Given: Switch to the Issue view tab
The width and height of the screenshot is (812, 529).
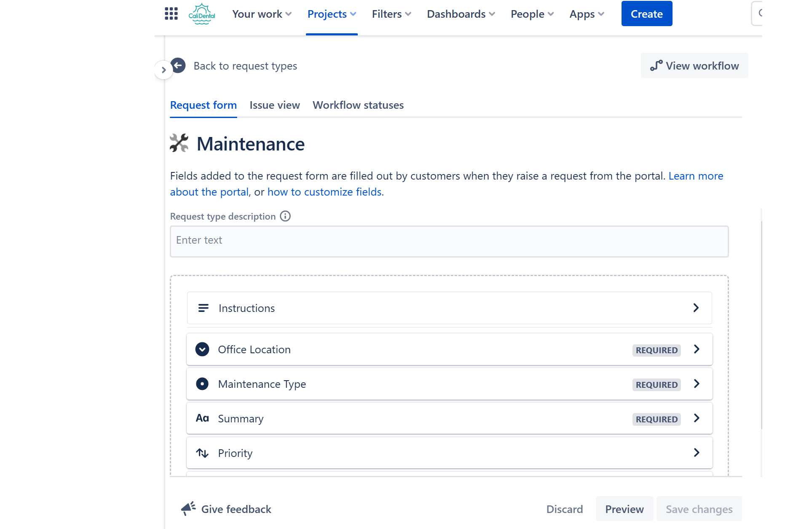Looking at the screenshot, I should [274, 105].
